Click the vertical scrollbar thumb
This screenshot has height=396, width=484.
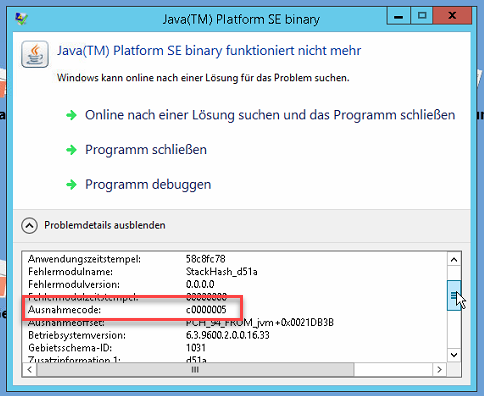[454, 295]
